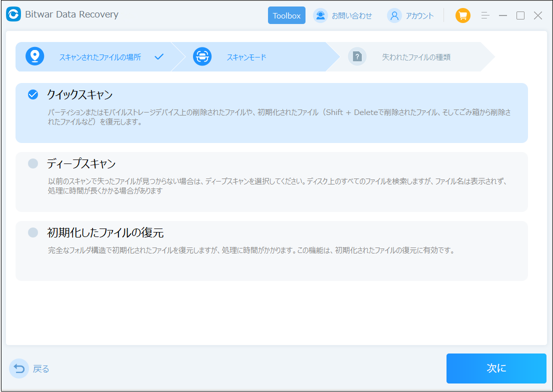Click the scan mode step icon
Viewport: 553px width, 392px height.
coord(202,56)
